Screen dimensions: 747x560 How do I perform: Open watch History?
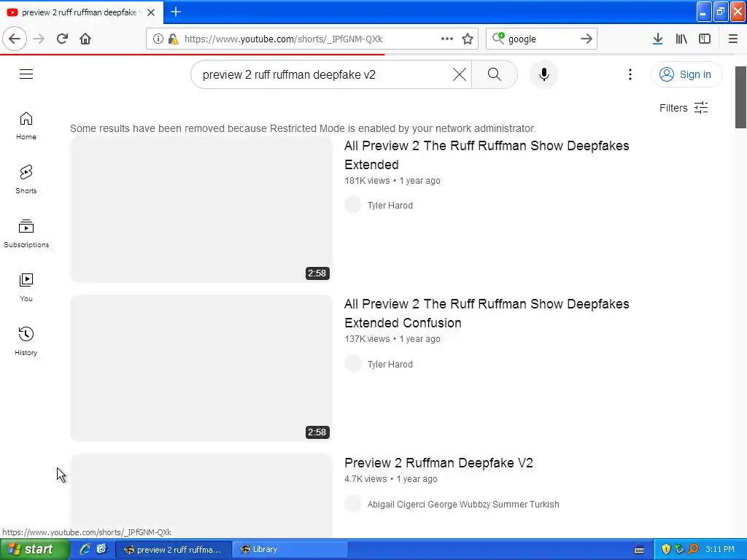26,341
